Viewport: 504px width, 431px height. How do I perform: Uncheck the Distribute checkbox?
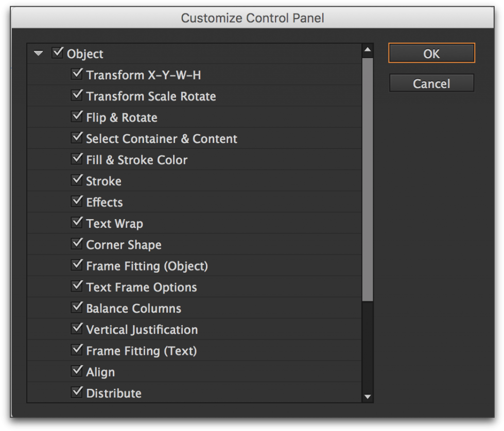tap(77, 392)
